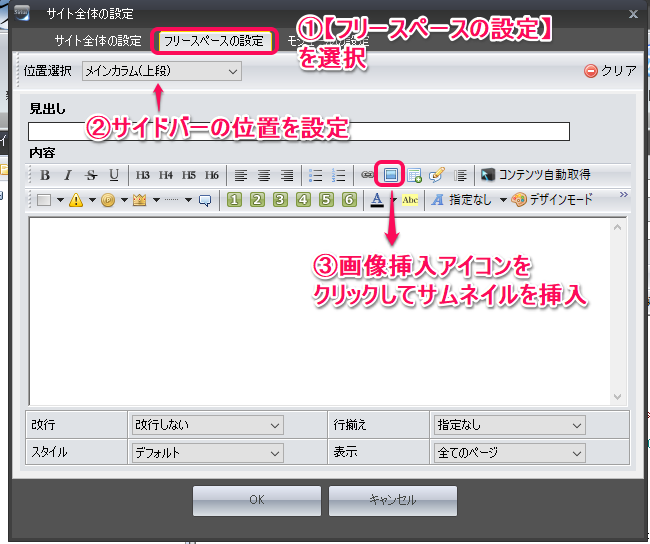Click the image insert icon

coord(390,175)
